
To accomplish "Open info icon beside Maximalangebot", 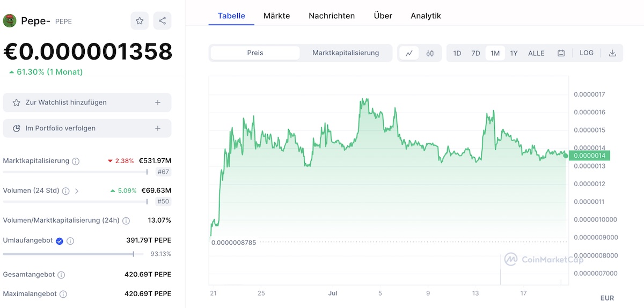I will click(x=63, y=294).
